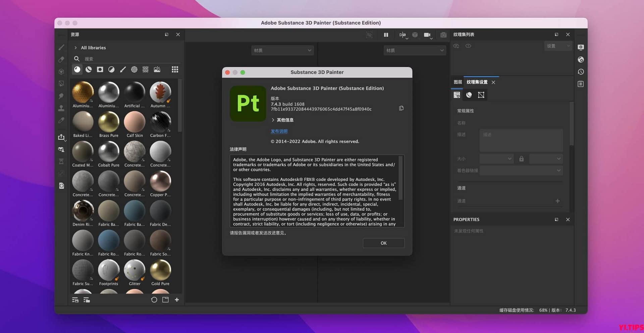The image size is (644, 333).
Task: Open the Export textures icon in left sidebar
Action: tap(61, 137)
